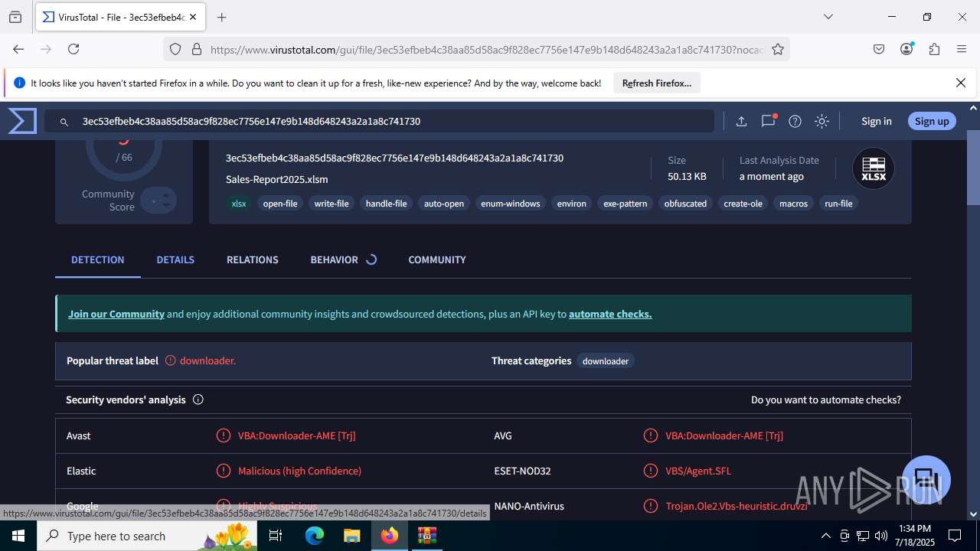This screenshot has width=980, height=551.
Task: Click Avast VBA:Downloader-AME detection text
Action: click(297, 435)
